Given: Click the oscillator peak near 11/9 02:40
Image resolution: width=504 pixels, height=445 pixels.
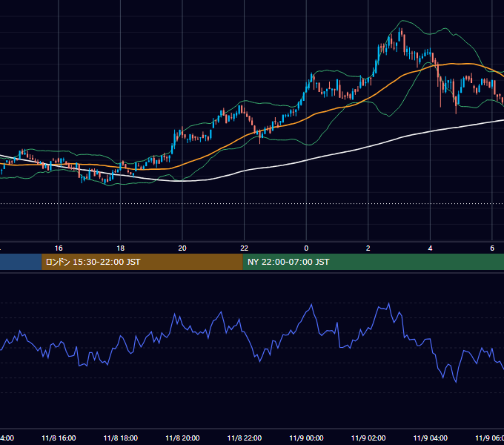Looking at the screenshot, I should (x=389, y=303).
